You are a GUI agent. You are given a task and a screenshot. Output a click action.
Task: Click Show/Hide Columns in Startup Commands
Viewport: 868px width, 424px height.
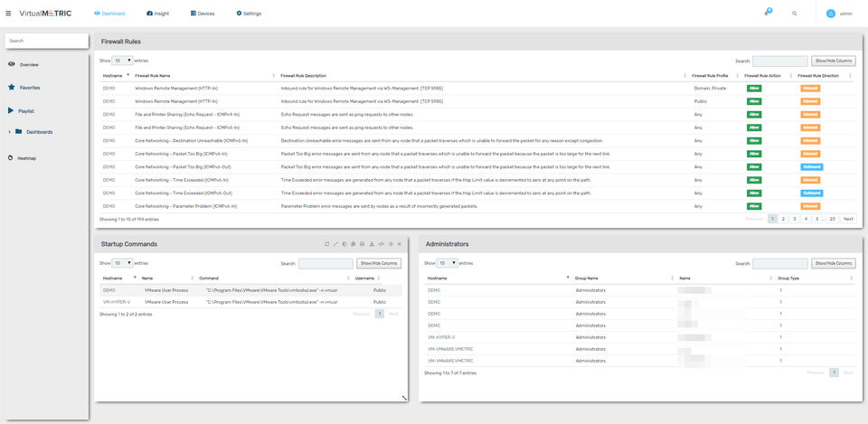click(x=379, y=263)
